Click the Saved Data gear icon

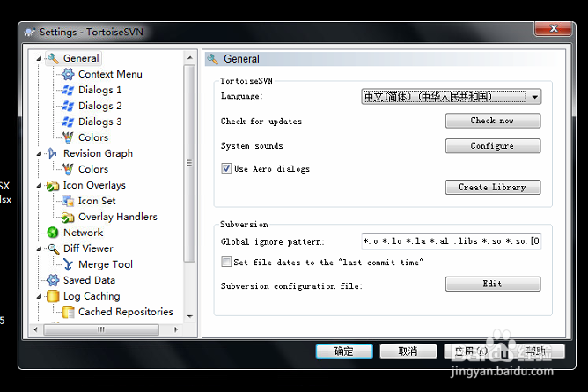pyautogui.click(x=53, y=280)
